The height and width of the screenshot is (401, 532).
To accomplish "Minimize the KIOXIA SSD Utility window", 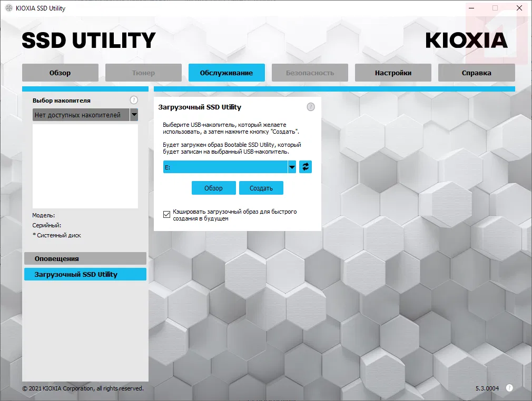I will [x=471, y=8].
